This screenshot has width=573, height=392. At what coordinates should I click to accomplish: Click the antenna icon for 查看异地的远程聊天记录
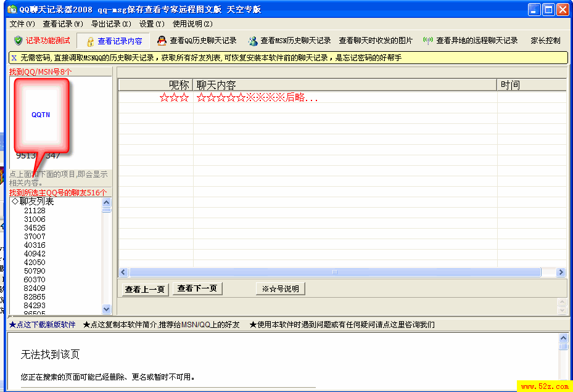click(x=428, y=41)
